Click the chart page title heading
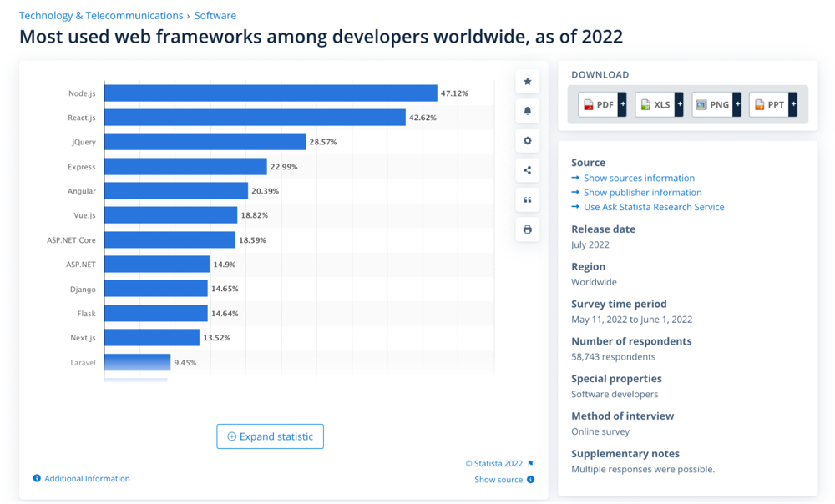 click(321, 37)
